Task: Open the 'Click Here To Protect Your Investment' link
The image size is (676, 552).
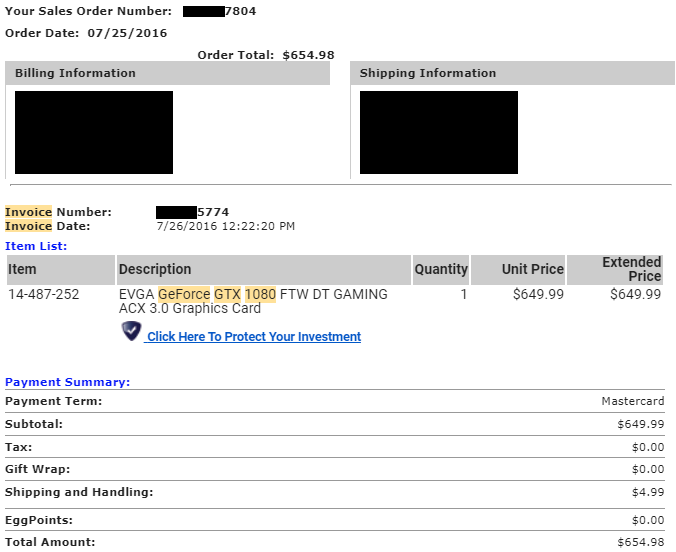Action: tap(254, 337)
